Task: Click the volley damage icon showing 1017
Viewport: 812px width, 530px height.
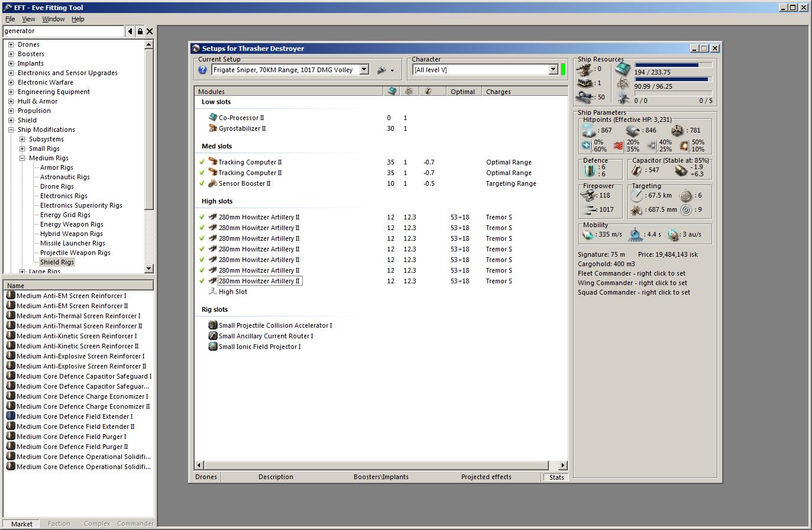Action: [589, 210]
